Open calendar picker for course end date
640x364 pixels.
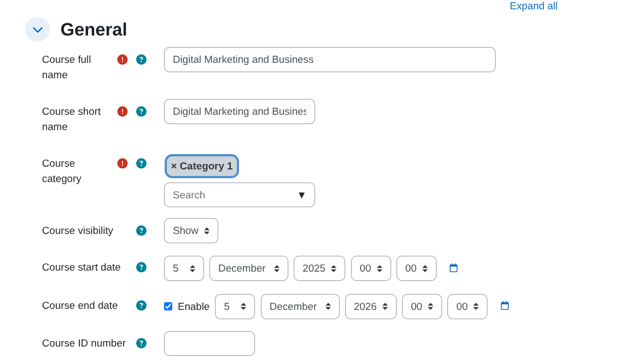(x=504, y=306)
